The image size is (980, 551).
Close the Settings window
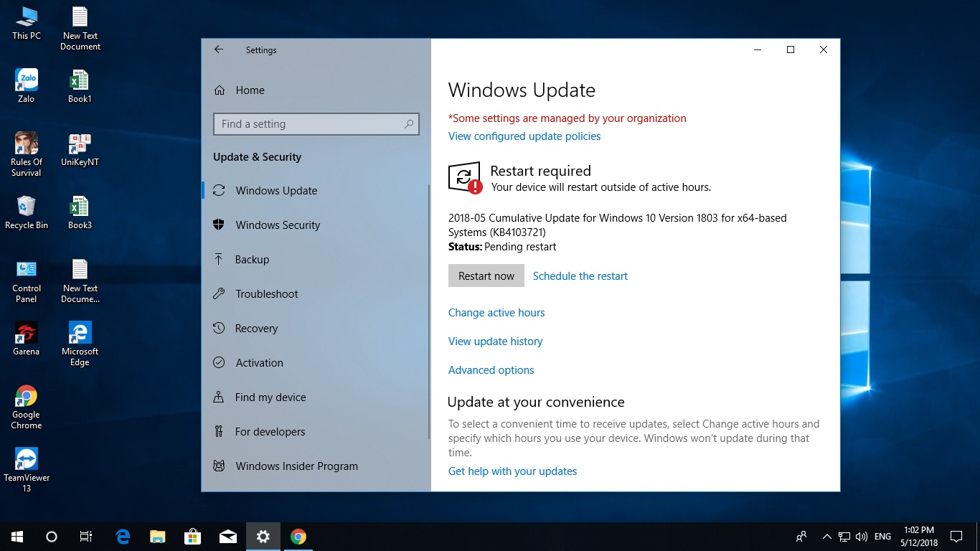tap(824, 50)
